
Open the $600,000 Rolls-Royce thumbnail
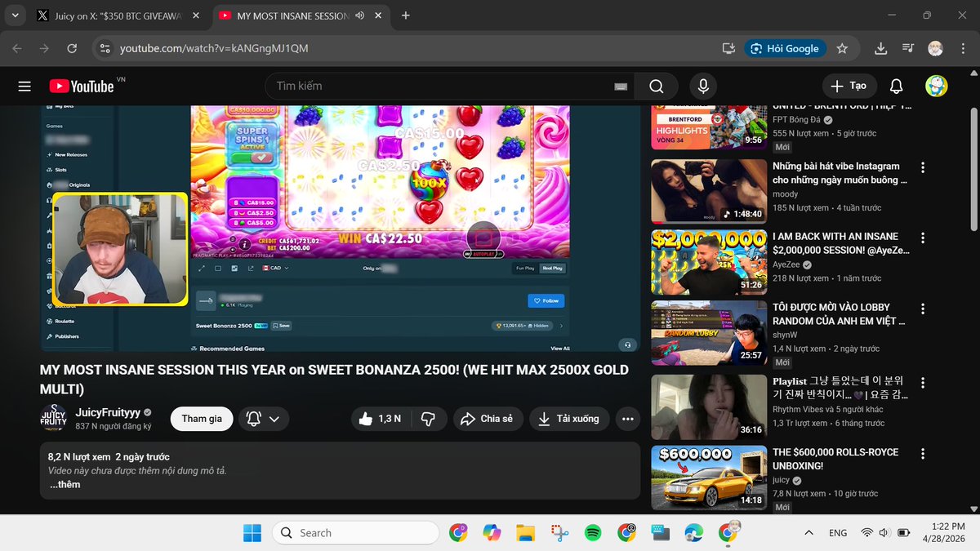tap(708, 478)
